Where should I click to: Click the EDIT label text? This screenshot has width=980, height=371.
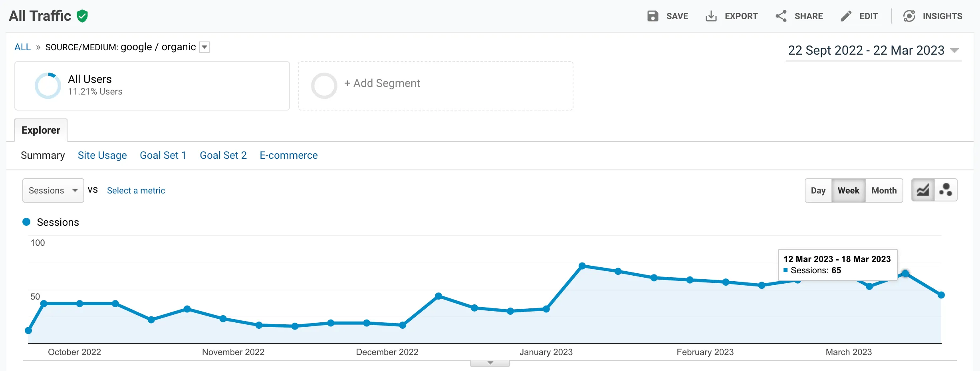pyautogui.click(x=869, y=16)
